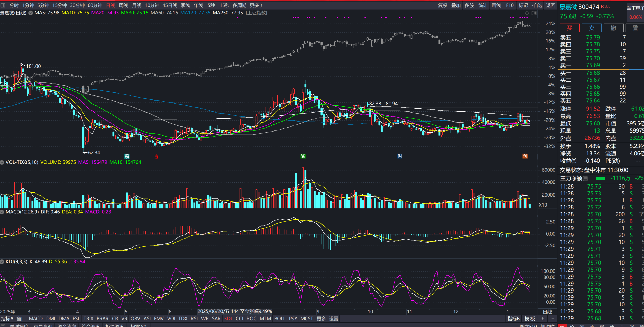This screenshot has height=327, width=644.
Task: Toggle 复权 price adjustment
Action: 443,5
